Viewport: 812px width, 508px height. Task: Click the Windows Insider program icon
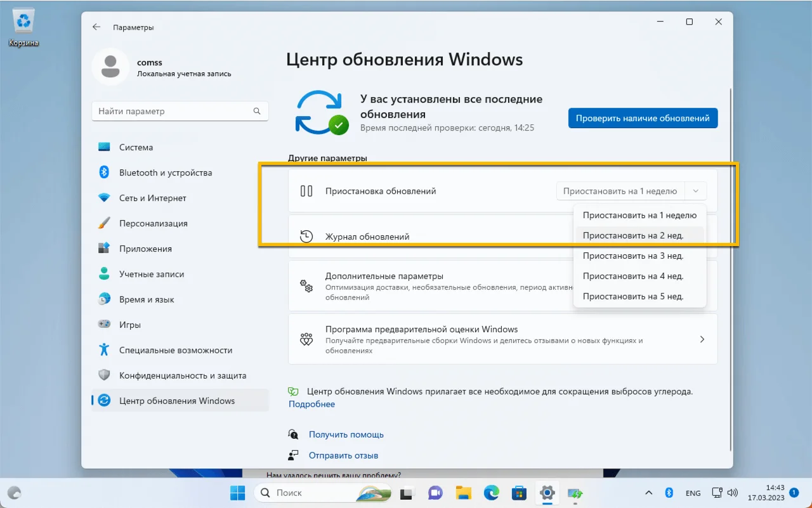click(306, 339)
